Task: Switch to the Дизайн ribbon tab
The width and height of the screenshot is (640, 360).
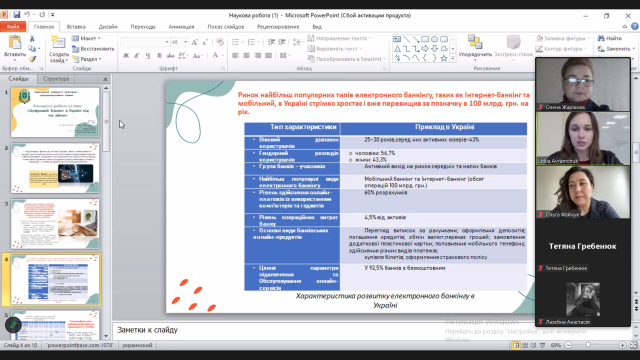Action: pyautogui.click(x=108, y=27)
